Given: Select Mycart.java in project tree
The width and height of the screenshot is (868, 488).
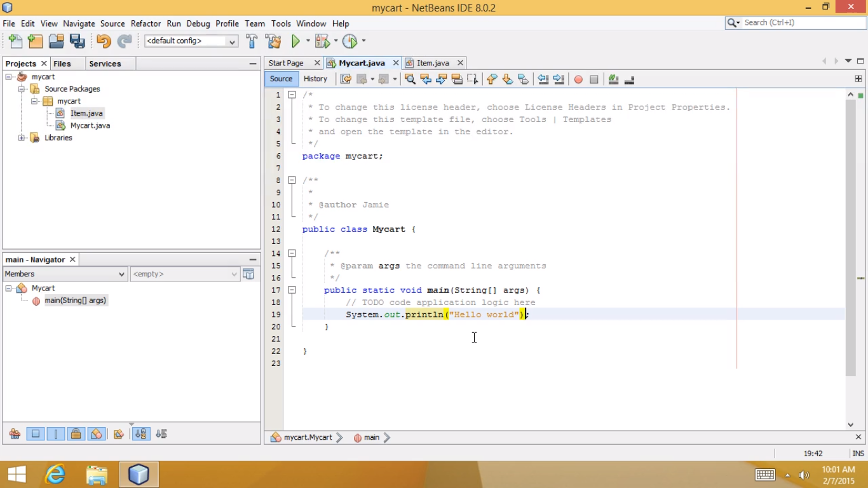Looking at the screenshot, I should coord(90,126).
